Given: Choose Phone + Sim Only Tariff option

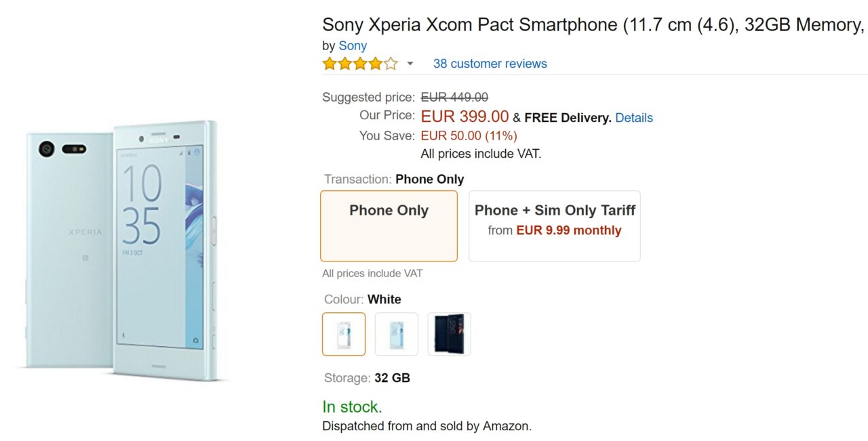Looking at the screenshot, I should (554, 226).
